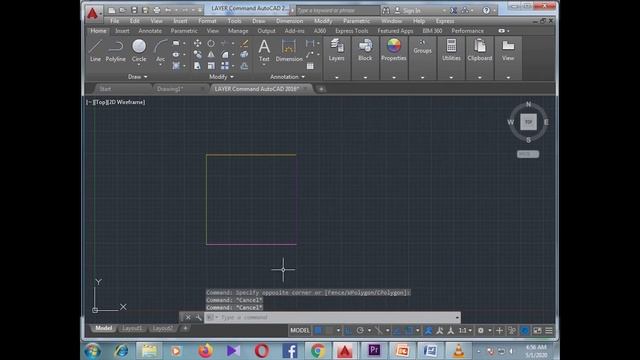This screenshot has height=360, width=640.
Task: Expand the arrow below Groups panel
Action: click(x=422, y=78)
